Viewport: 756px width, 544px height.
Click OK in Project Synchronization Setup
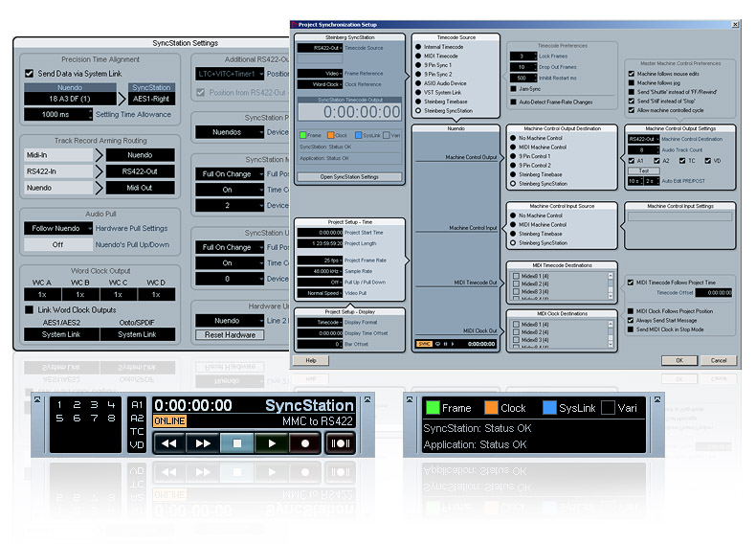click(679, 360)
